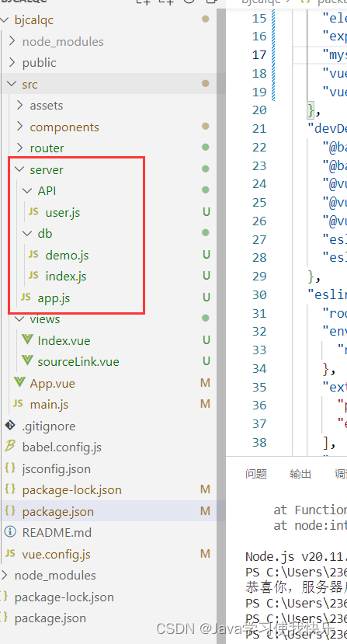Click the JS icon of main.js
Image resolution: width=347 pixels, height=644 pixels.
(18, 404)
